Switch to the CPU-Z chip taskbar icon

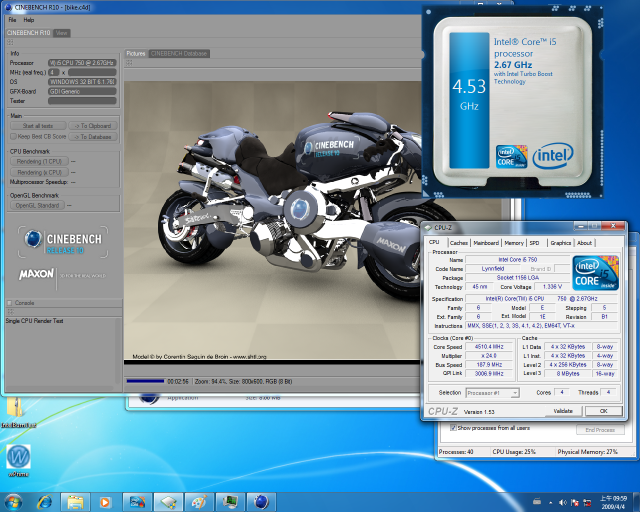[x=168, y=502]
